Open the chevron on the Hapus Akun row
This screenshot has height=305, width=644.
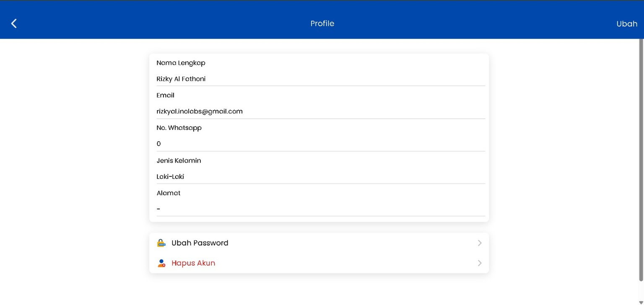click(x=480, y=263)
